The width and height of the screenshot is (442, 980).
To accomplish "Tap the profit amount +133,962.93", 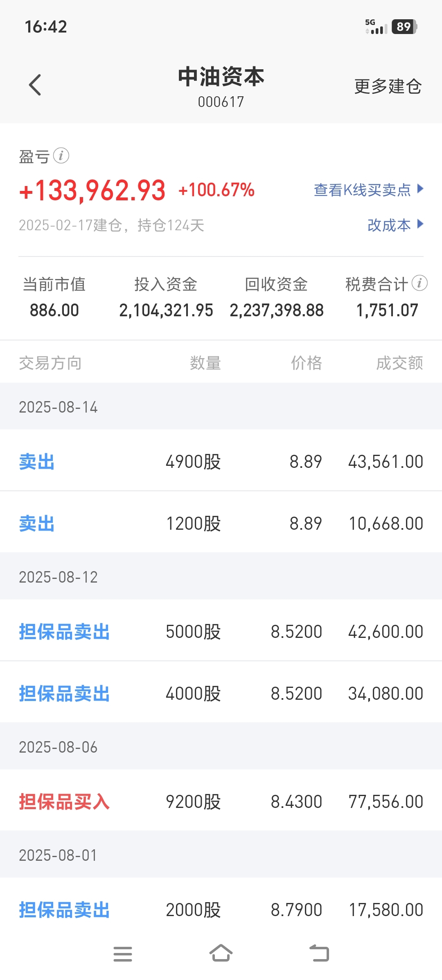I will click(x=92, y=191).
